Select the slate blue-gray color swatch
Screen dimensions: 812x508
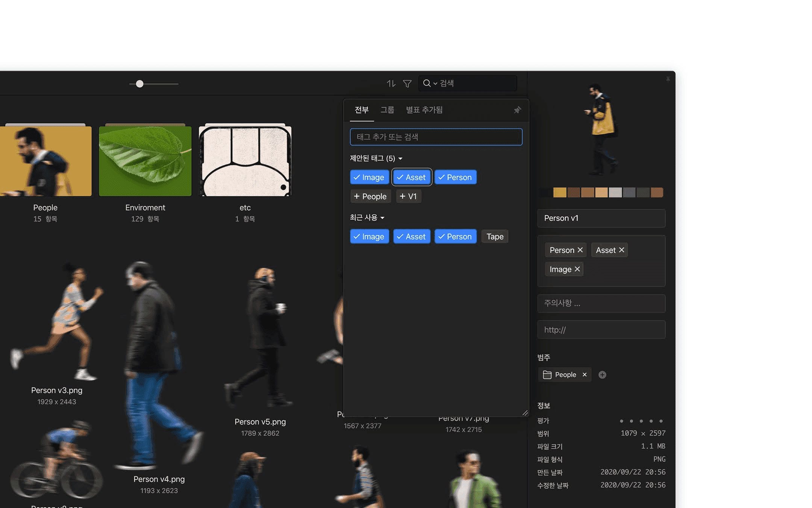click(629, 193)
